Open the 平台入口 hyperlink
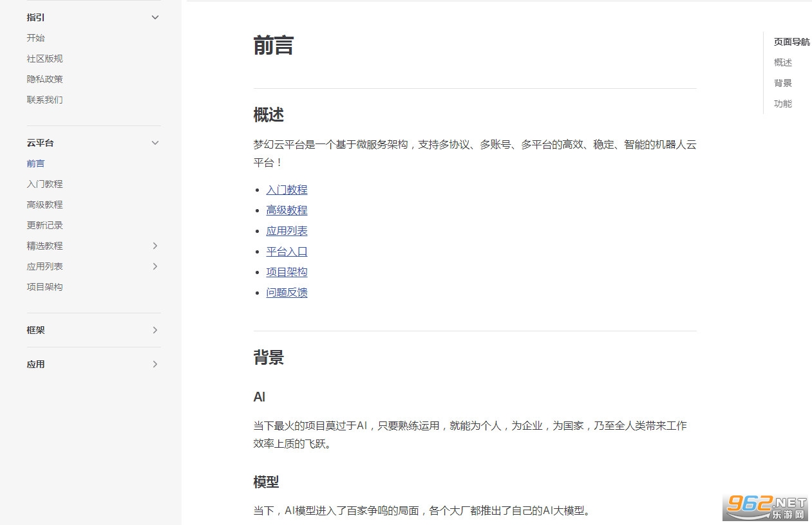 point(287,252)
